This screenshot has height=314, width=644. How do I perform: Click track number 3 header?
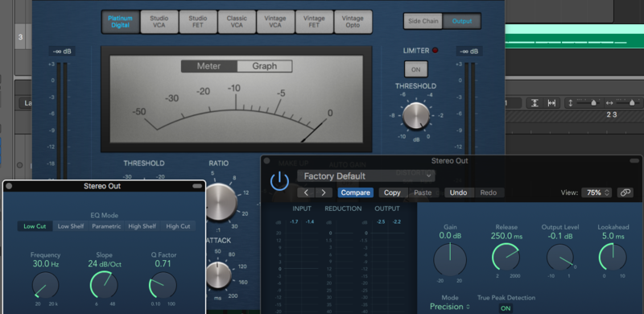coord(21,37)
